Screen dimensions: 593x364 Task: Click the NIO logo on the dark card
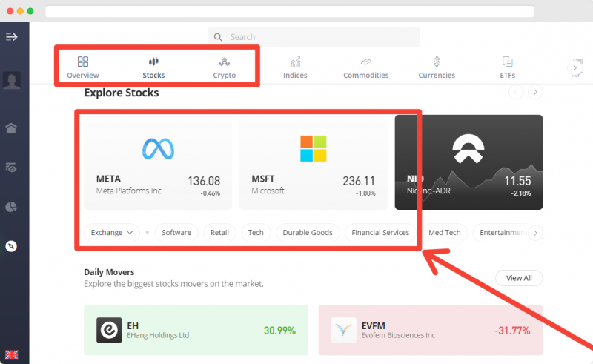click(468, 149)
